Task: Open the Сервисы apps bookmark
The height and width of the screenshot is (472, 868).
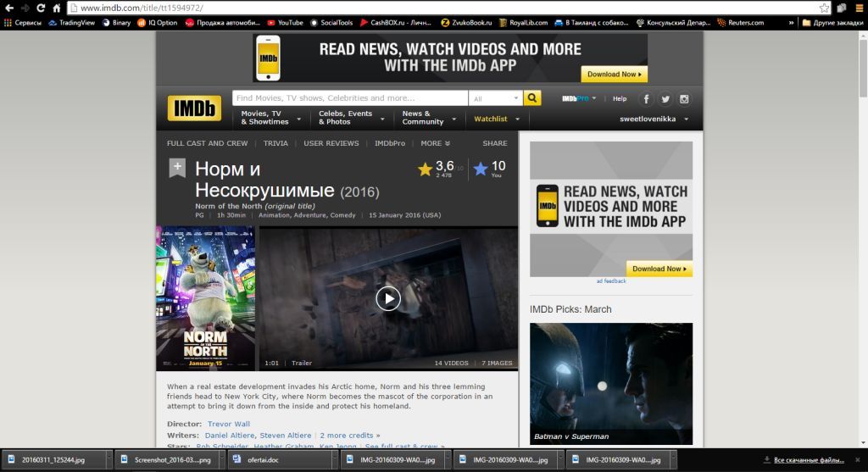Action: pyautogui.click(x=23, y=23)
